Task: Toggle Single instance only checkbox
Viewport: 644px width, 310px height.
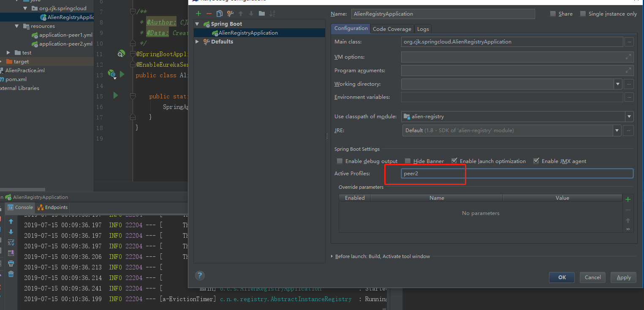Action: coord(583,14)
